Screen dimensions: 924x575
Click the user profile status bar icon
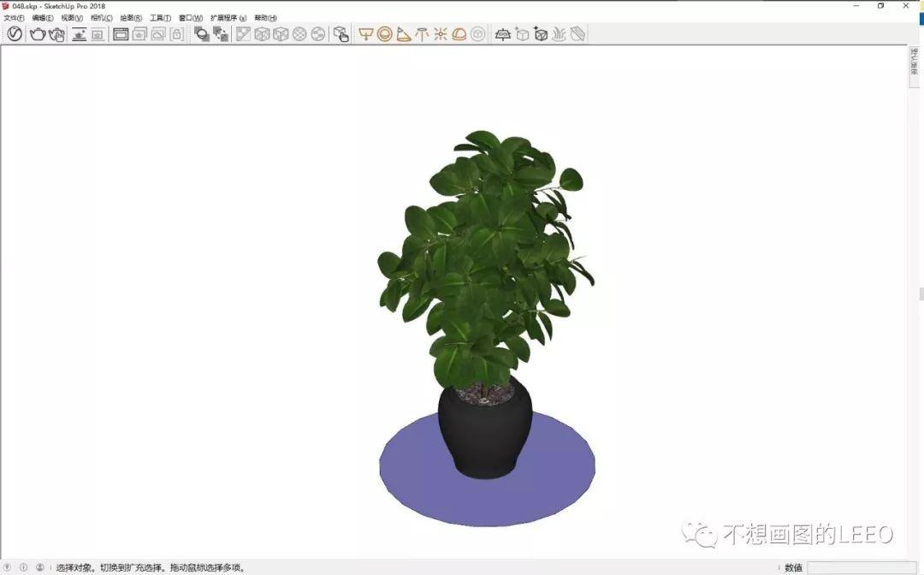[x=40, y=567]
